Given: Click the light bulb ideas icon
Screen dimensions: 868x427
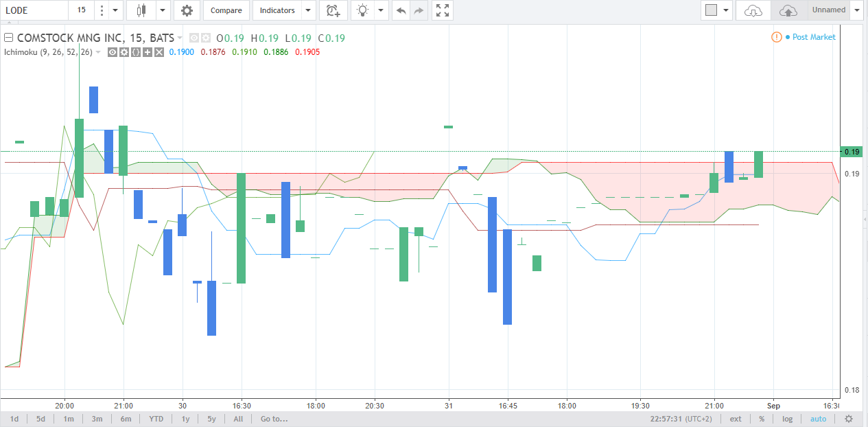Looking at the screenshot, I should [362, 10].
